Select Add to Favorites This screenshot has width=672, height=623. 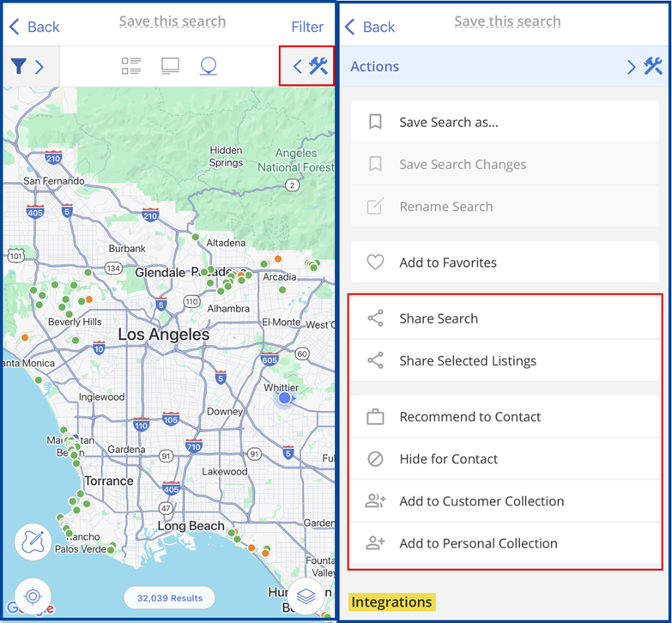click(505, 263)
